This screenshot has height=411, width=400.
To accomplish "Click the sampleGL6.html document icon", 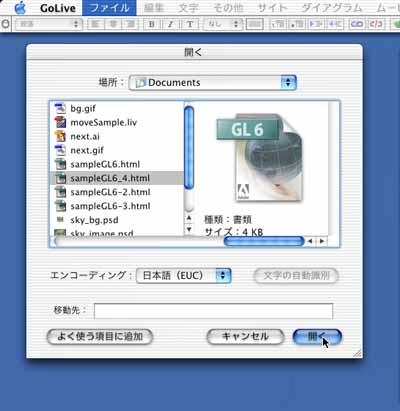I will (60, 164).
